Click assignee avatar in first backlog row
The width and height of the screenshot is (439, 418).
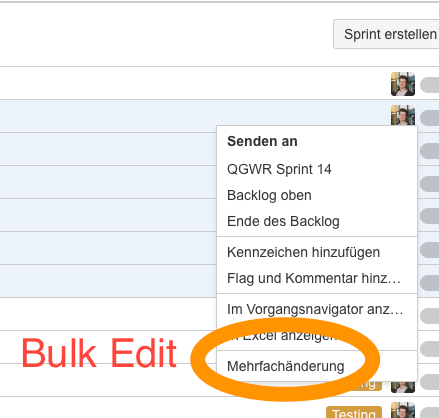click(x=403, y=84)
